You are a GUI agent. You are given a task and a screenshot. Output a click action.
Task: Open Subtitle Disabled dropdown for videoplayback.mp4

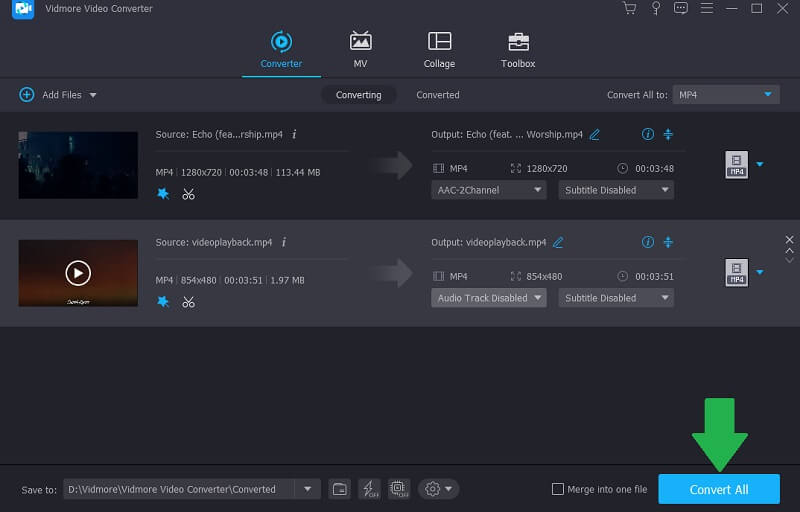615,298
